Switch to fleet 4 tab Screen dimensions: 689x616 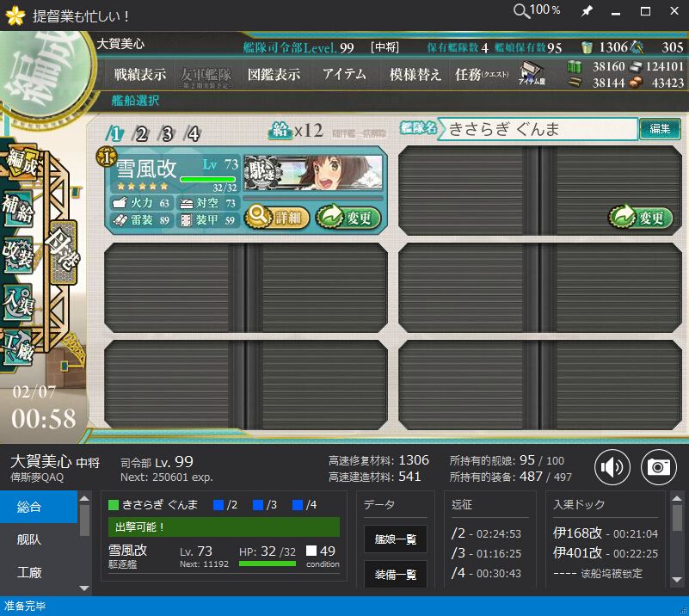(194, 133)
